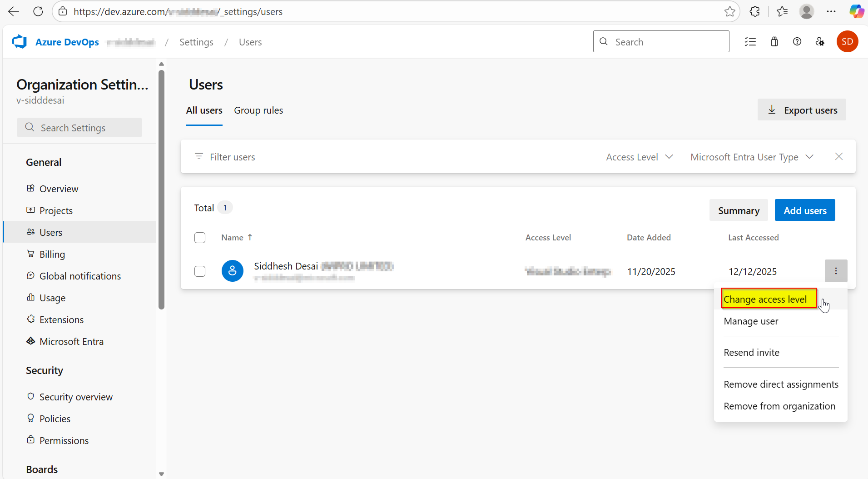Click the Access Level column header
This screenshot has width=868, height=479.
click(x=548, y=238)
